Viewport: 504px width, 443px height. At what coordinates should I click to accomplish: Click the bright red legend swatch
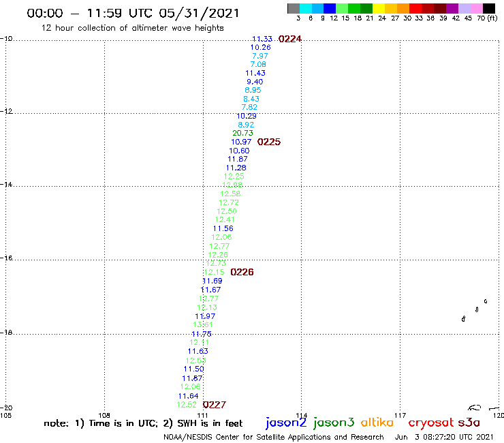415,8
